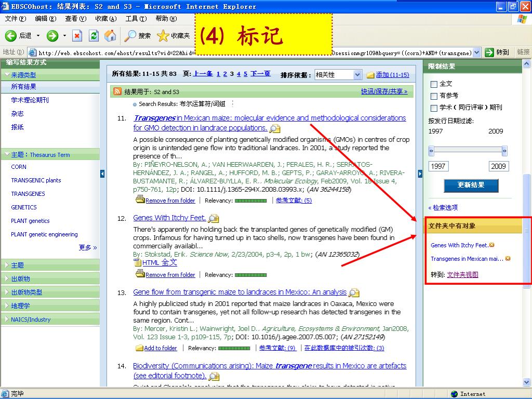Open the 工具(T) menu
The width and height of the screenshot is (532, 399).
click(136, 19)
